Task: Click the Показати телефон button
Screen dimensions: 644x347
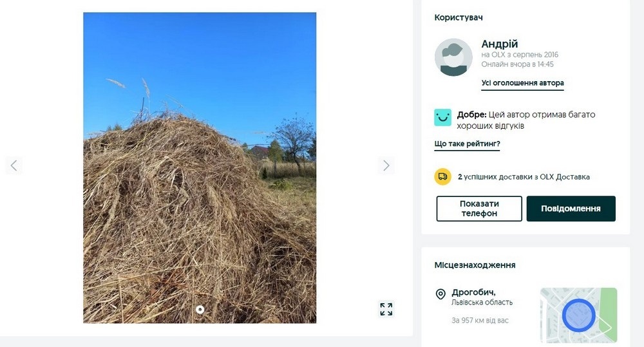Action: 479,209
